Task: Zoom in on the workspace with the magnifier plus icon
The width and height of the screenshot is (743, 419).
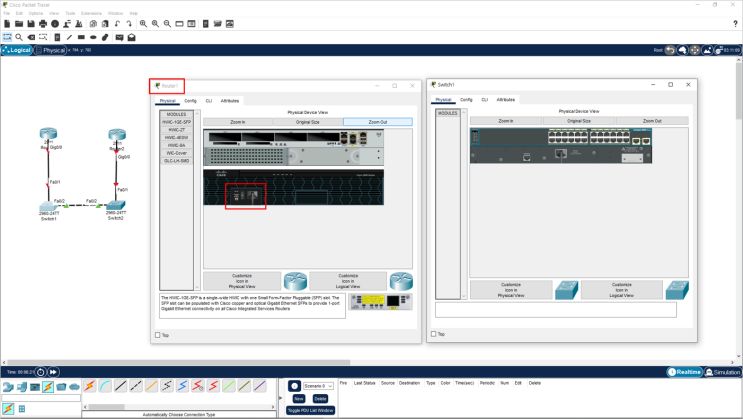Action: pyautogui.click(x=143, y=24)
